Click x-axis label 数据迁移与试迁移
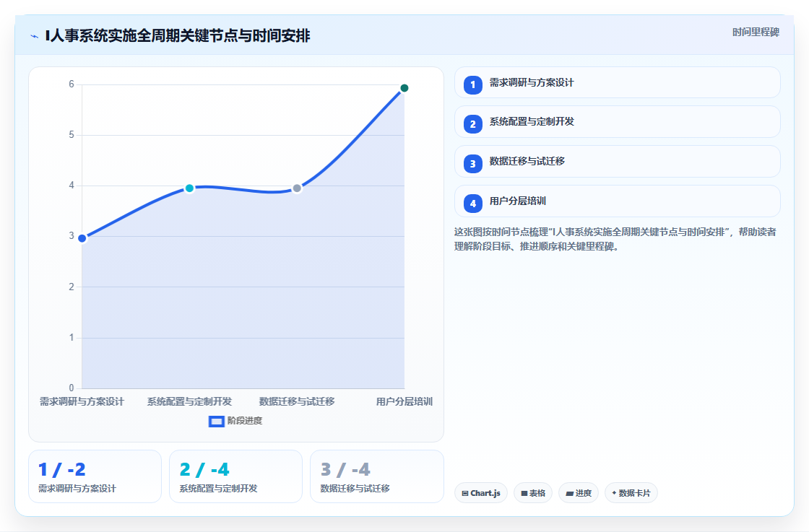This screenshot has height=532, width=809. click(x=297, y=401)
